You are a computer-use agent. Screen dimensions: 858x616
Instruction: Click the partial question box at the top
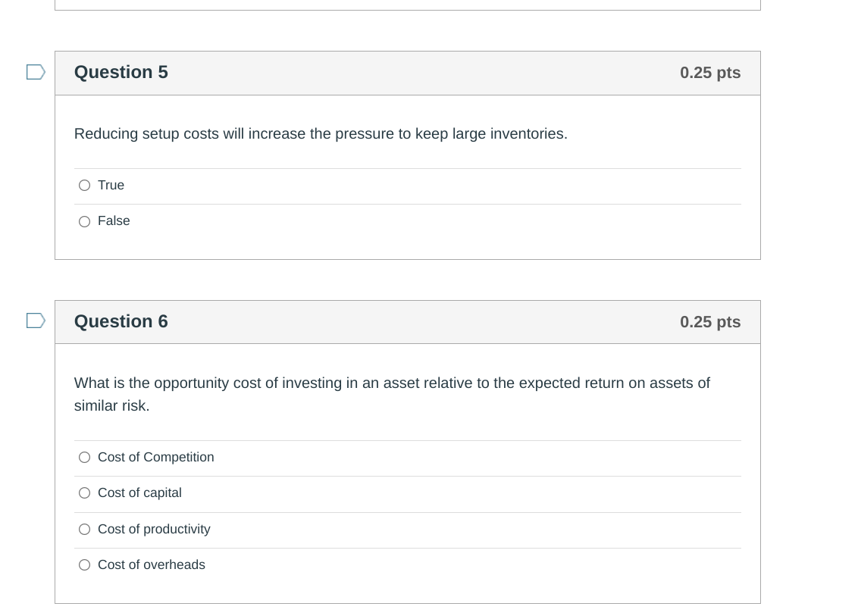[x=408, y=4]
